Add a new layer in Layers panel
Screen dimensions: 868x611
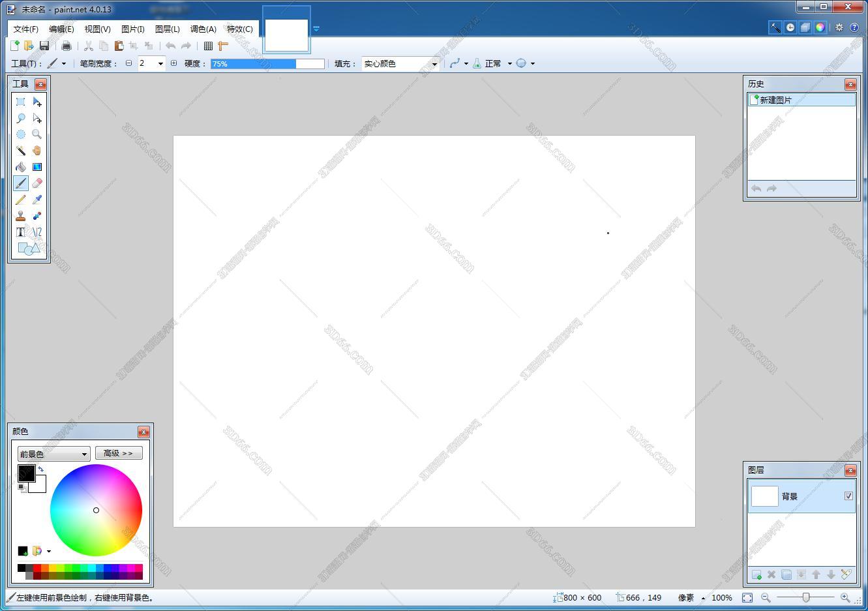tap(756, 574)
